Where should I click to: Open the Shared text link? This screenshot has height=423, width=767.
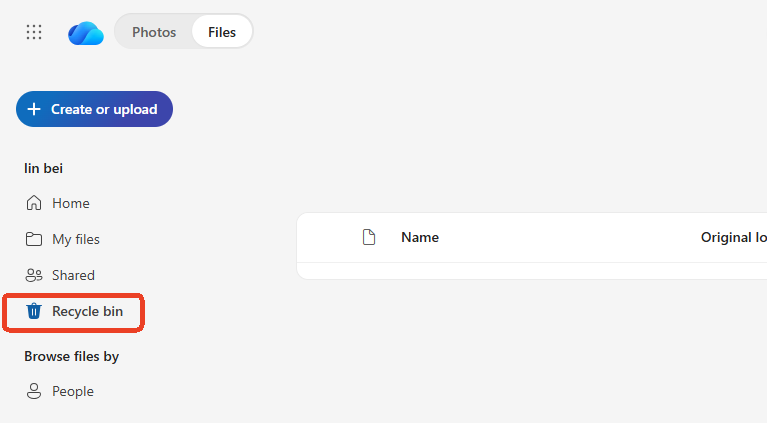click(x=73, y=275)
